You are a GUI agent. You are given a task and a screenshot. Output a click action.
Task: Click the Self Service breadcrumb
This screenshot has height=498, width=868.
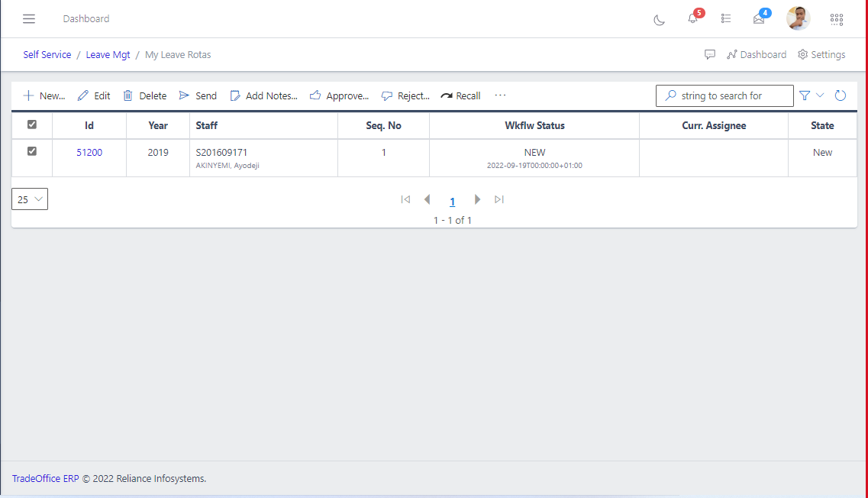pos(47,55)
